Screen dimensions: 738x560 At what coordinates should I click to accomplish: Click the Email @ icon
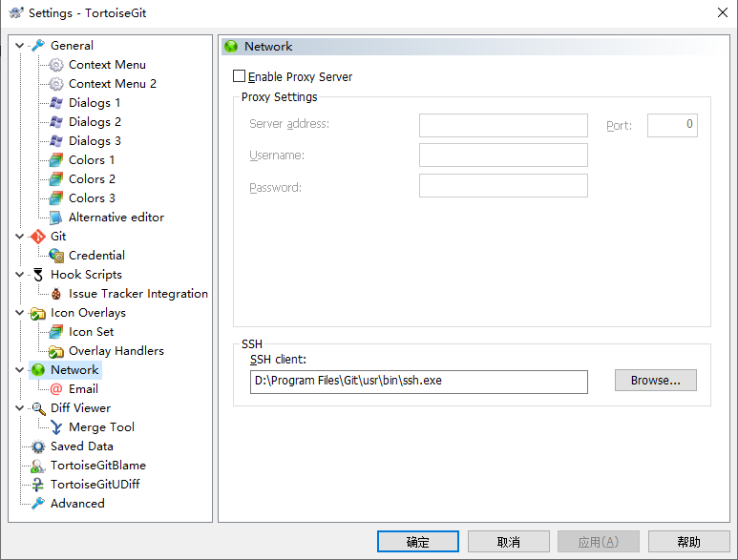pos(56,389)
